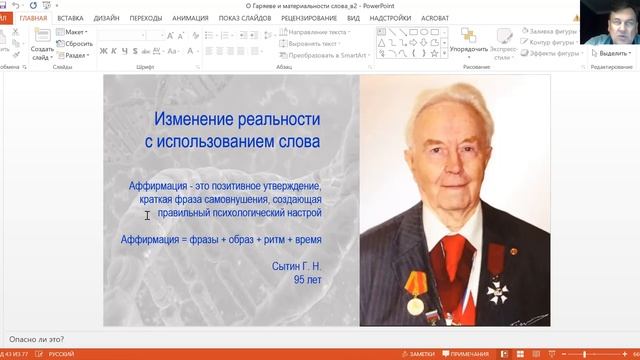640x360 pixels.
Task: Toggle underline Ч formatting
Action: 124,51
